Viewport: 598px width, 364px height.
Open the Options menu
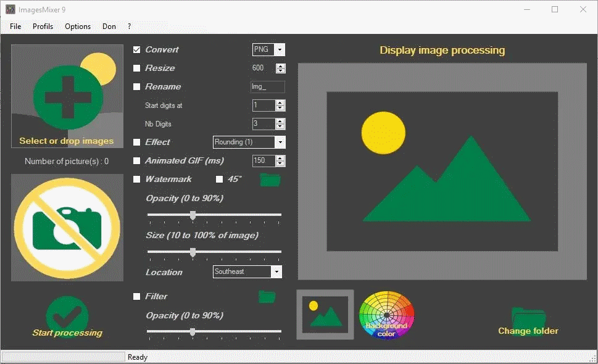78,27
